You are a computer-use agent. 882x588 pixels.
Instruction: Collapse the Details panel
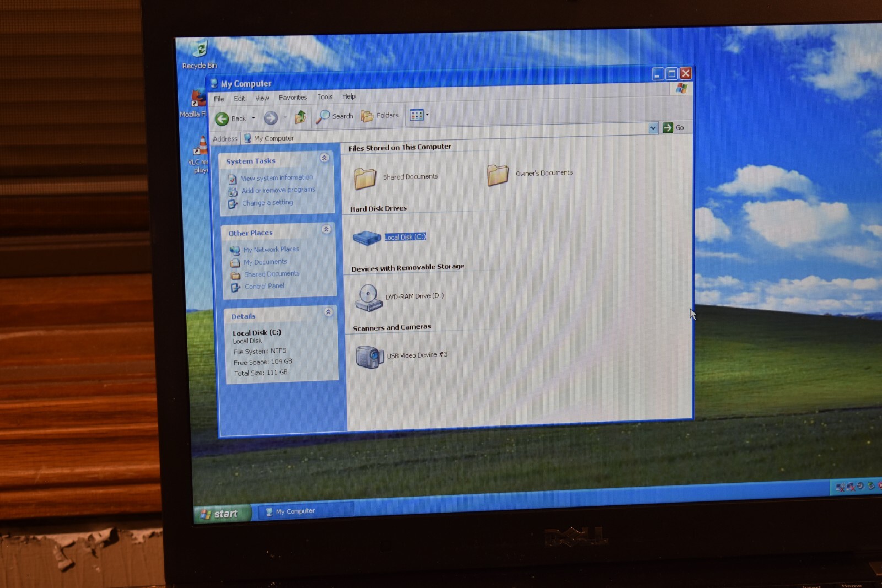pyautogui.click(x=328, y=312)
